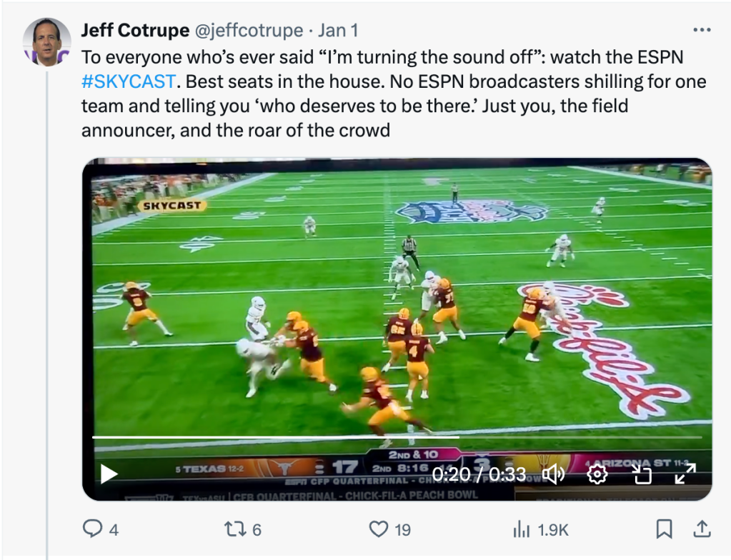731x560 pixels.
Task: Like the tweet with heart icon
Action: tap(378, 529)
